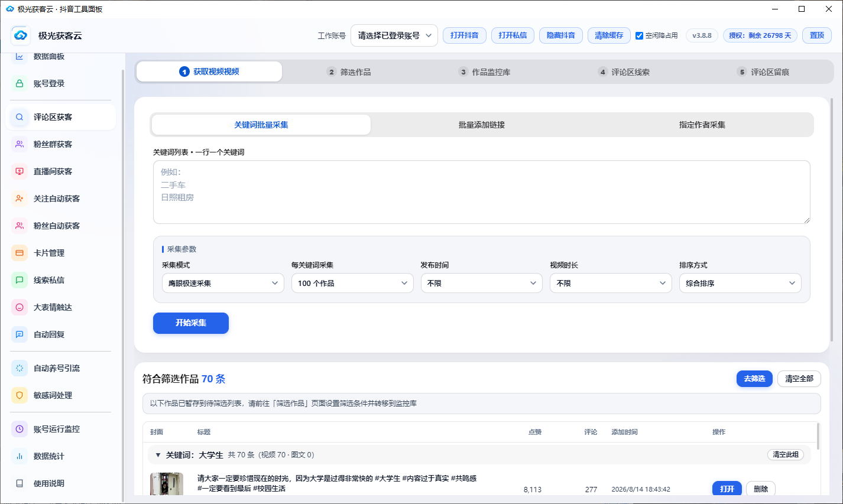Click step 2 number badge of 筛选作品

(x=332, y=72)
